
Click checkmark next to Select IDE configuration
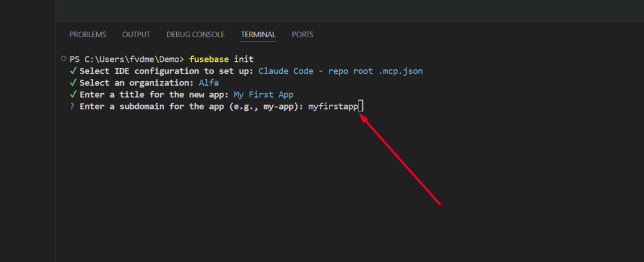[x=74, y=71]
